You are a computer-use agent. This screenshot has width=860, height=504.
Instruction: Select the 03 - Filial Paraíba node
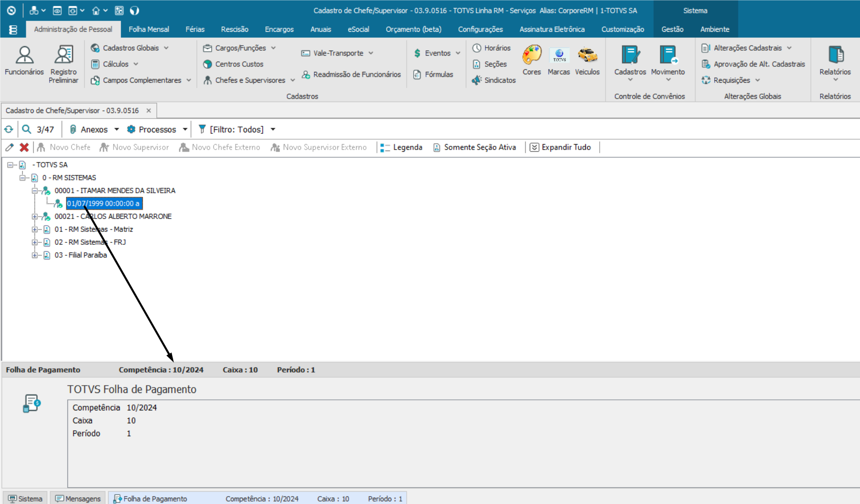click(81, 255)
